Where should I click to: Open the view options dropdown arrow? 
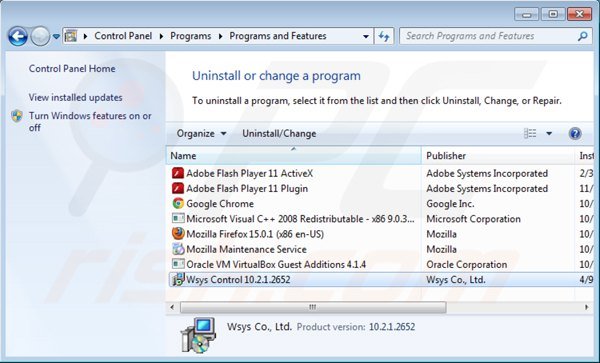[x=549, y=133]
